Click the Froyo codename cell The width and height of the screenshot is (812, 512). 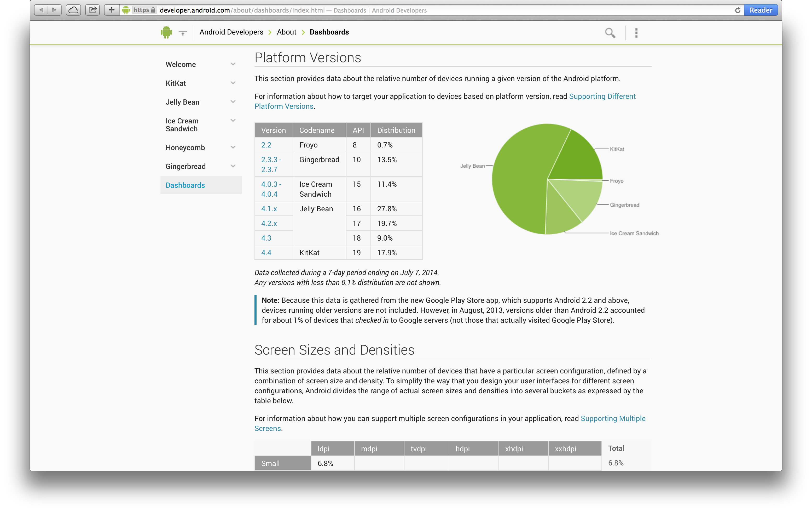point(319,145)
